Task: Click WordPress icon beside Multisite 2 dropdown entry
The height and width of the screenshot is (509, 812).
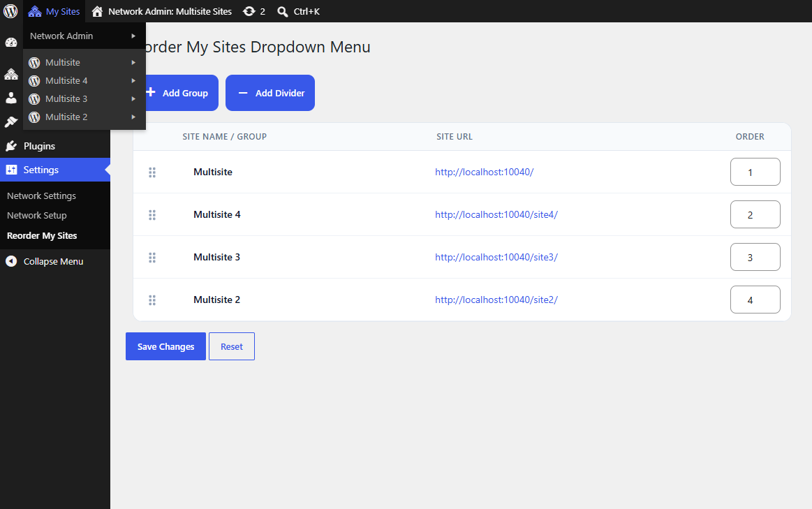Action: (x=34, y=117)
